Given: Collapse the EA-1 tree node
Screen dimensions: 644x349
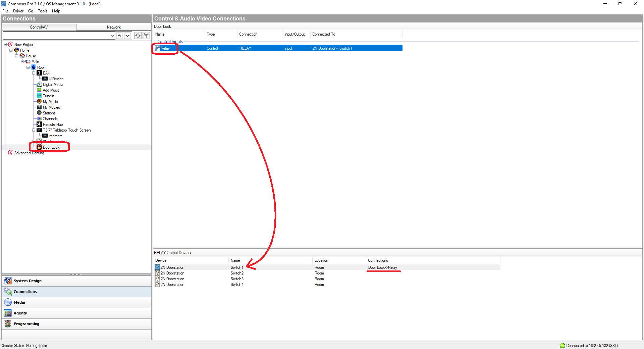Looking at the screenshot, I should pos(34,73).
